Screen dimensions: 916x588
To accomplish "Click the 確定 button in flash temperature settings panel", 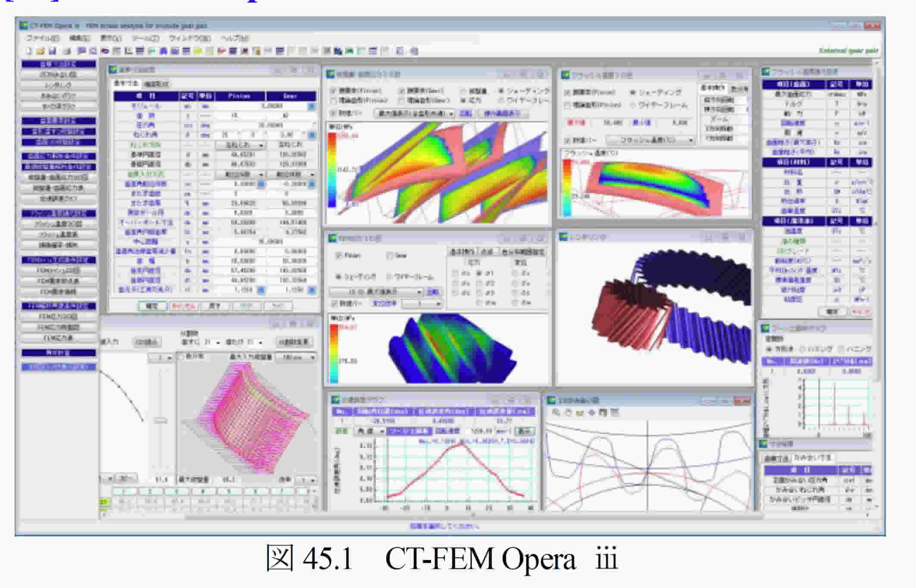I will (x=832, y=311).
